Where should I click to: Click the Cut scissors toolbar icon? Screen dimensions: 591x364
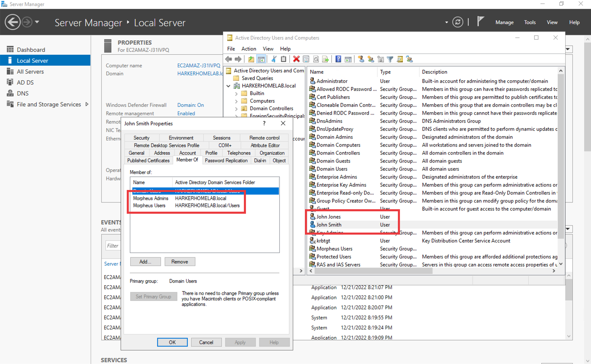pyautogui.click(x=274, y=59)
